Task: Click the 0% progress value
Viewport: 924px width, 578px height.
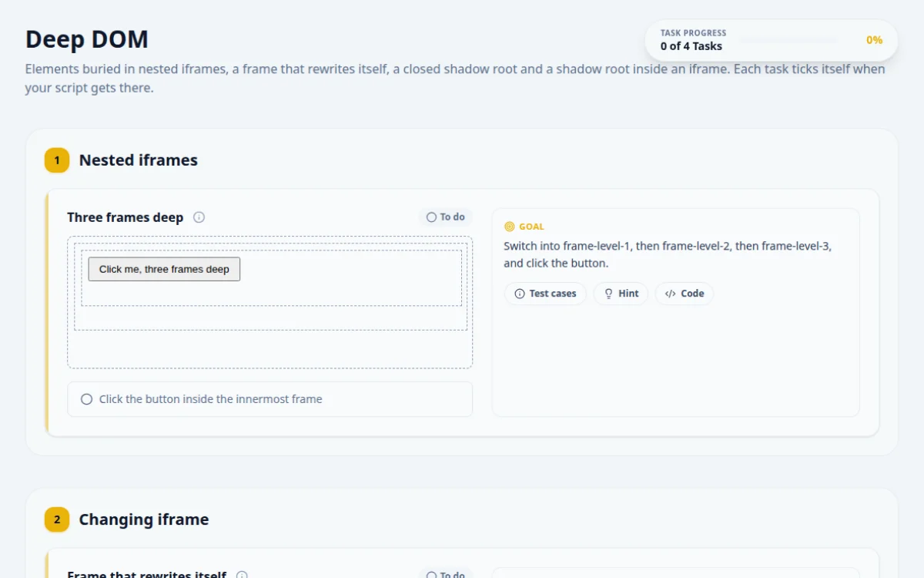Action: click(x=874, y=40)
